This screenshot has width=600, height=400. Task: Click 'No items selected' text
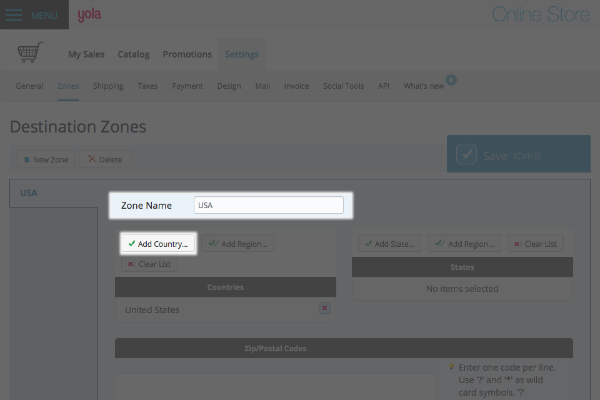(462, 289)
